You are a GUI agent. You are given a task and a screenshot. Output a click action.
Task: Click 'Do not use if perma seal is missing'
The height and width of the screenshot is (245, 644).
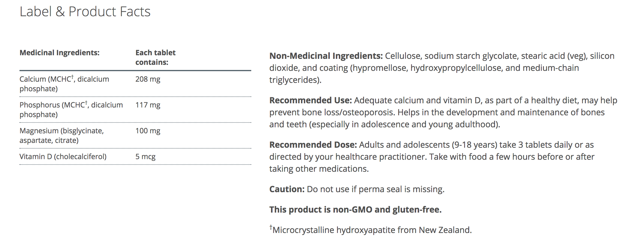click(x=375, y=189)
